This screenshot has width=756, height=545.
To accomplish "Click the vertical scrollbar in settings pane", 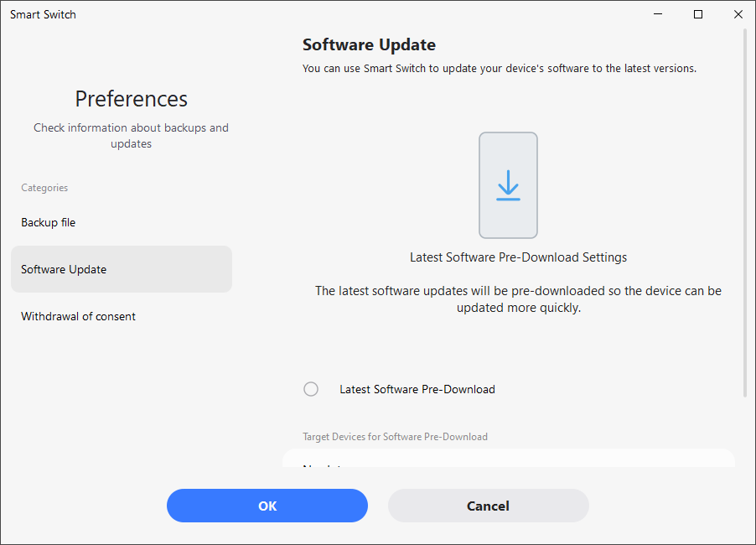I will pyautogui.click(x=744, y=210).
